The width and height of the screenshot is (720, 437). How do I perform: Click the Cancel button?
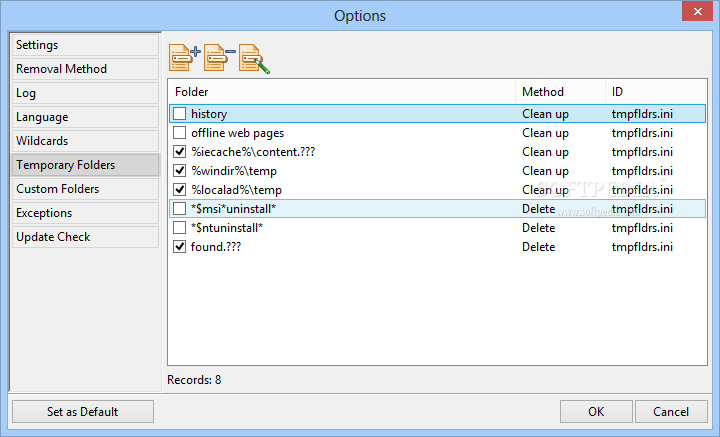pyautogui.click(x=671, y=411)
